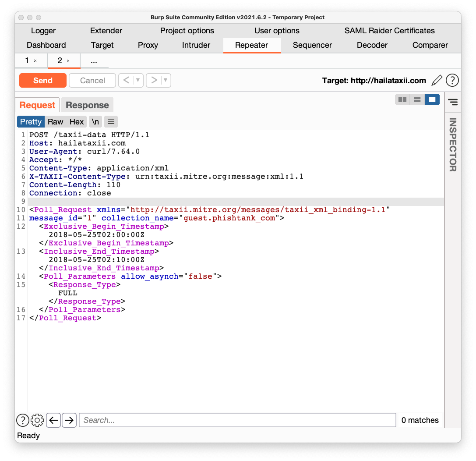This screenshot has height=461, width=476.
Task: Switch to Raw view
Action: [55, 122]
